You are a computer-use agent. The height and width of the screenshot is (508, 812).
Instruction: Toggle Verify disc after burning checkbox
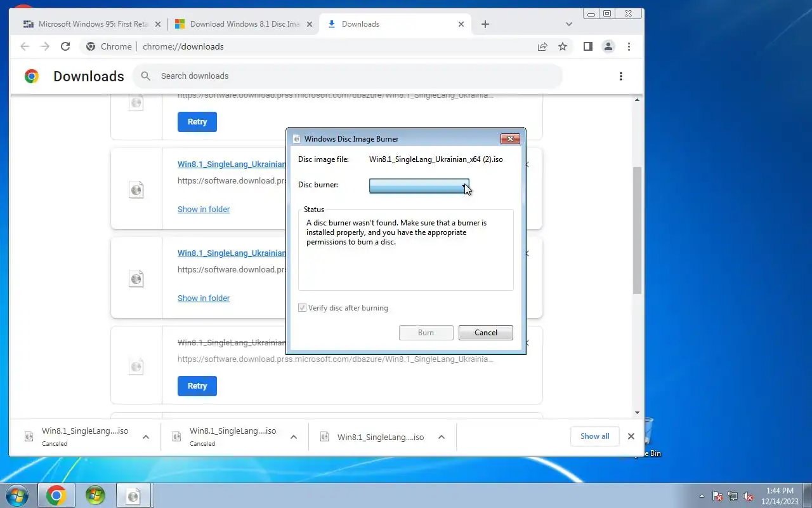[x=303, y=308]
